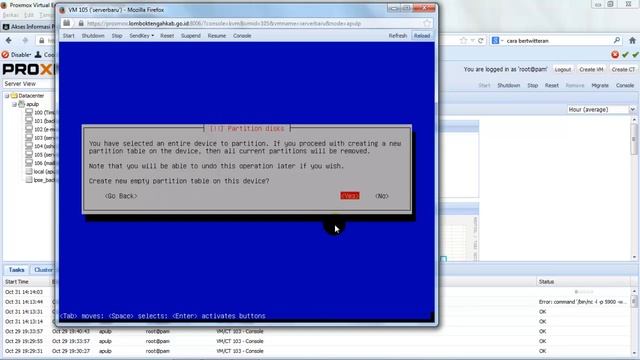Click the red X icon in developer toolbar
This screenshot has height=360, width=640.
tap(615, 55)
